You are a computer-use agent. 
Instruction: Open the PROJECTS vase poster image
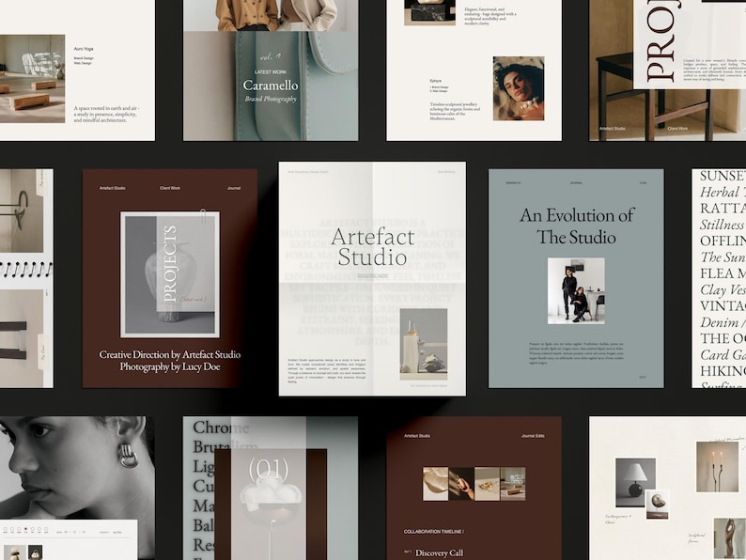pyautogui.click(x=170, y=274)
